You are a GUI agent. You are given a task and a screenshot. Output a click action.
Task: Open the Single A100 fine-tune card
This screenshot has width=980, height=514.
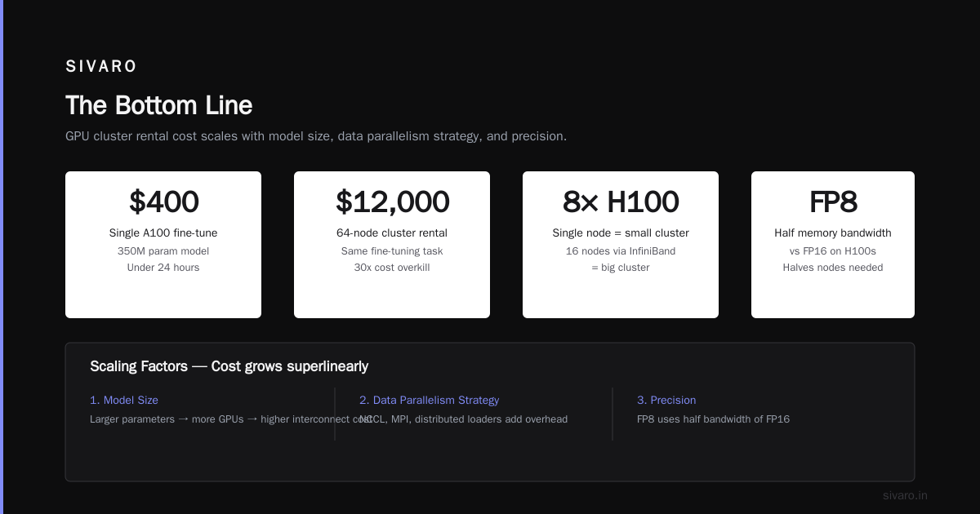(x=163, y=245)
